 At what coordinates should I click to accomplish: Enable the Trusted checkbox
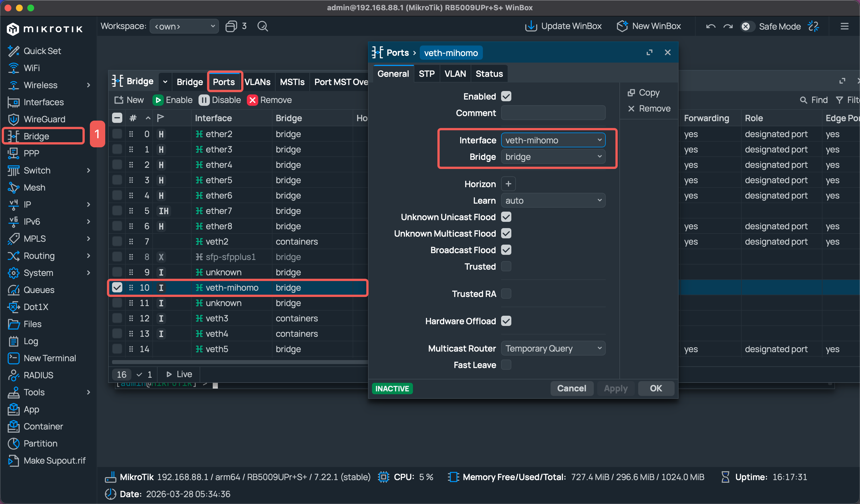tap(506, 267)
